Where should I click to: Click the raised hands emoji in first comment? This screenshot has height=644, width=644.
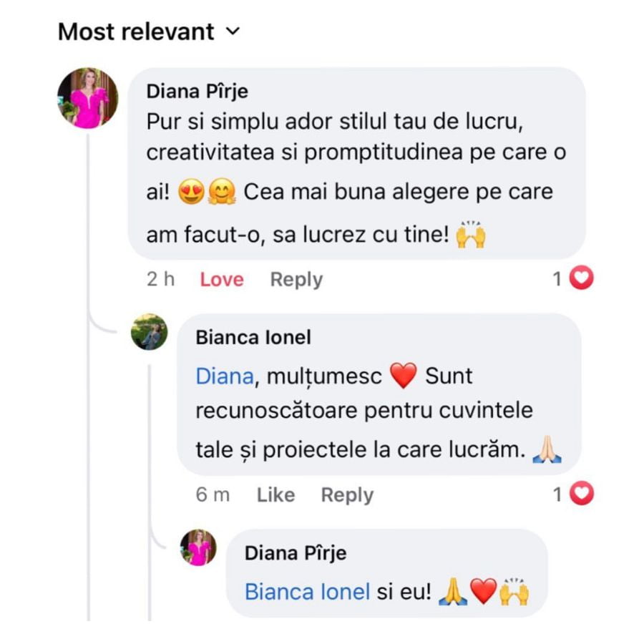point(471,235)
